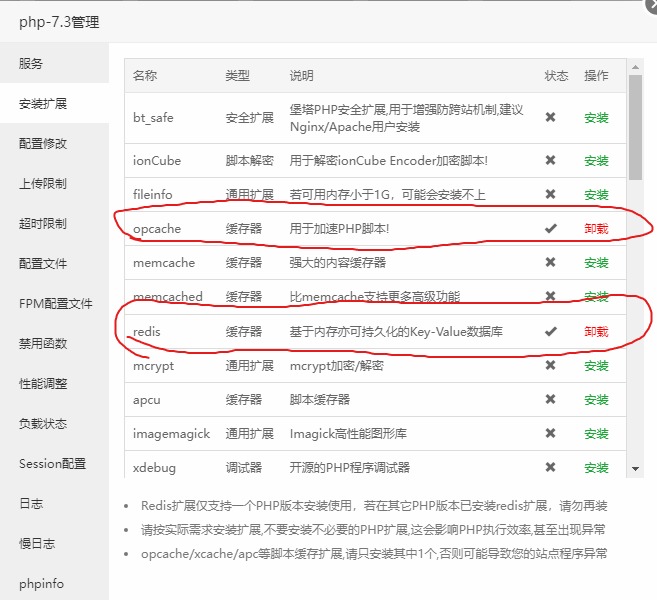This screenshot has width=657, height=600.
Task: Select the 安装扩展 sidebar tab
Action: (x=54, y=103)
